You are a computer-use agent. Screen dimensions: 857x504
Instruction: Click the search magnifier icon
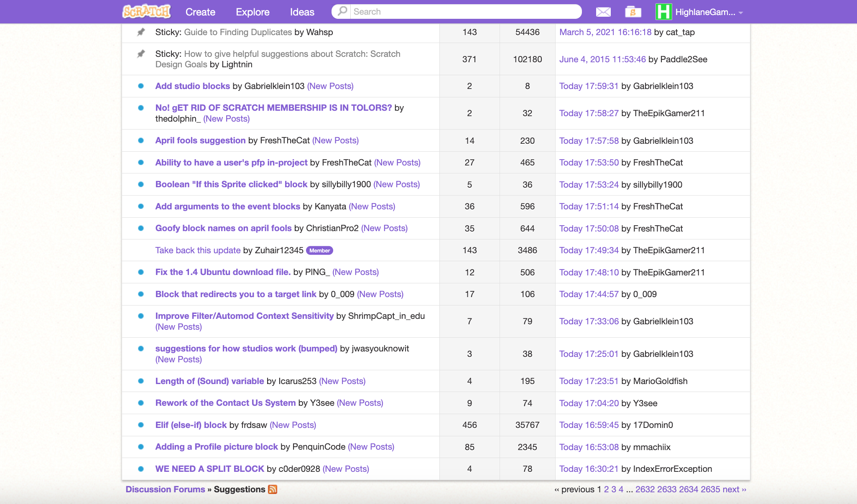click(342, 11)
